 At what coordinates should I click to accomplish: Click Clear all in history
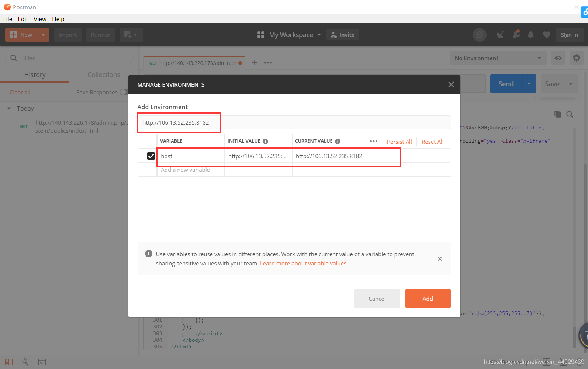pos(20,92)
